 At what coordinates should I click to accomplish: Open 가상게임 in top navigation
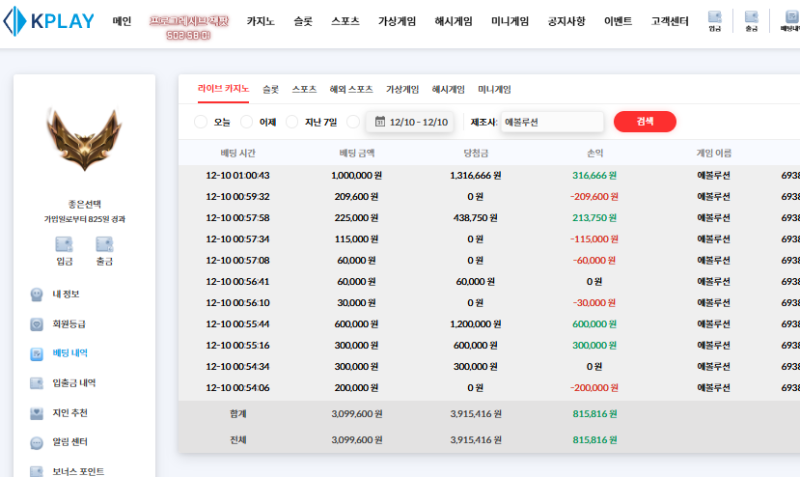tap(397, 21)
